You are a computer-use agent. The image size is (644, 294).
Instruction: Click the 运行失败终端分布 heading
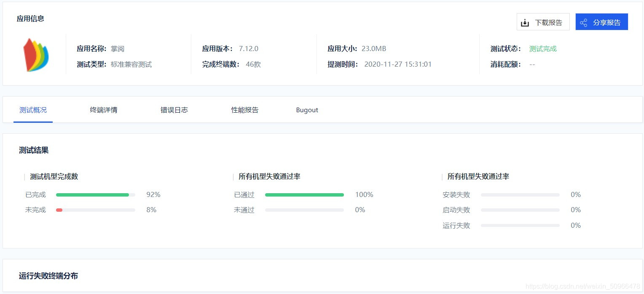[x=48, y=276]
